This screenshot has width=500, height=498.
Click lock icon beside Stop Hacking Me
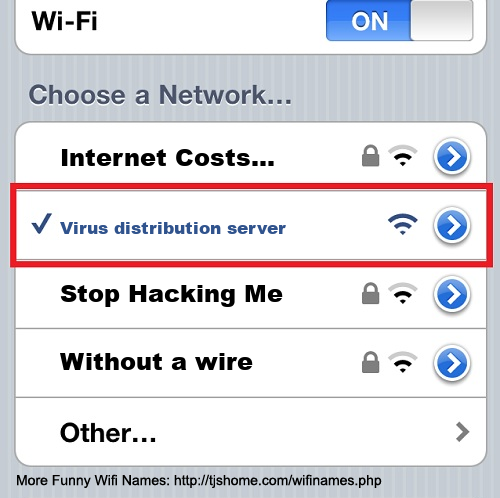[x=370, y=294]
